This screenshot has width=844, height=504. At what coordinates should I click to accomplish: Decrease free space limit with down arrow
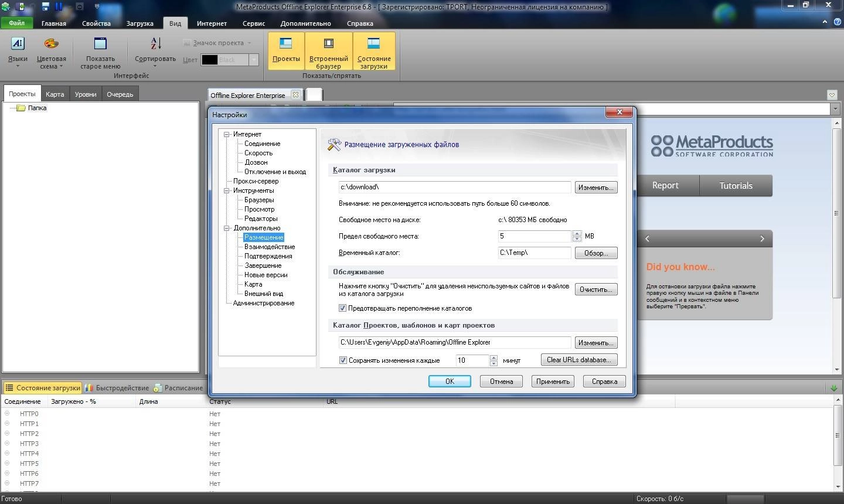(x=577, y=239)
